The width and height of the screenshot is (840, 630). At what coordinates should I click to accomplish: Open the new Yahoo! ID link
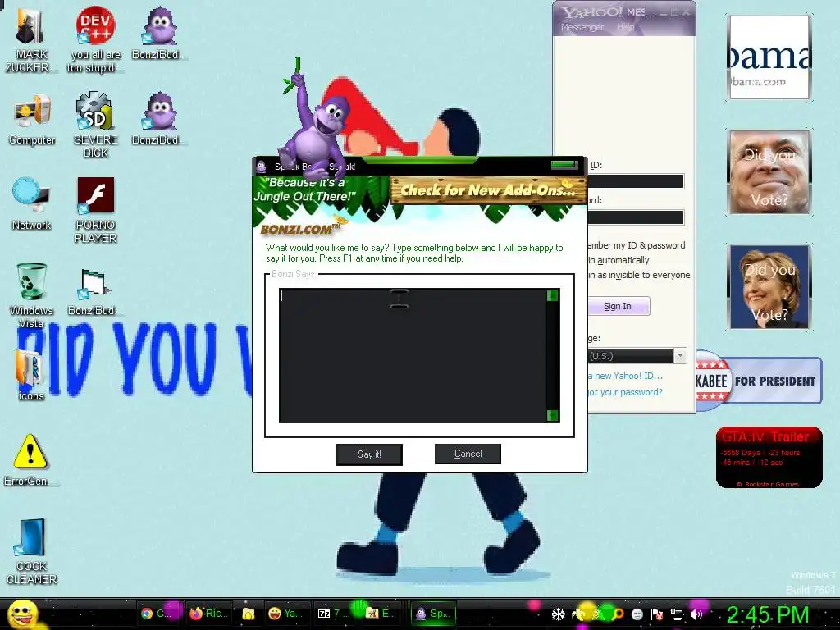626,376
